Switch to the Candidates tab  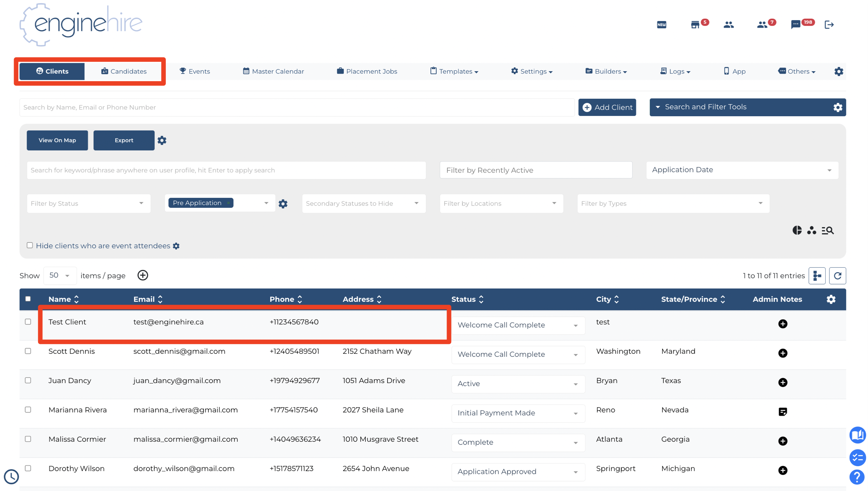pyautogui.click(x=124, y=71)
